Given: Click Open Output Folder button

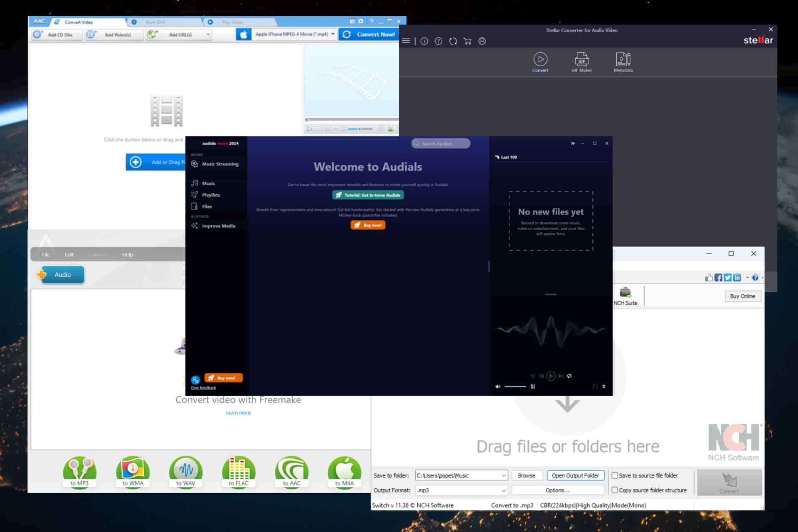Looking at the screenshot, I should tap(575, 475).
